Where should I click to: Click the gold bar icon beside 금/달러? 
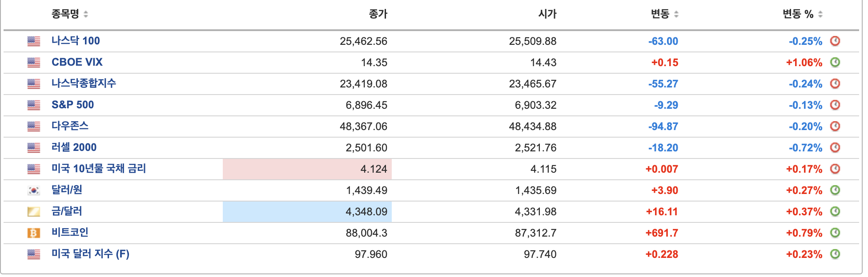pyautogui.click(x=34, y=212)
